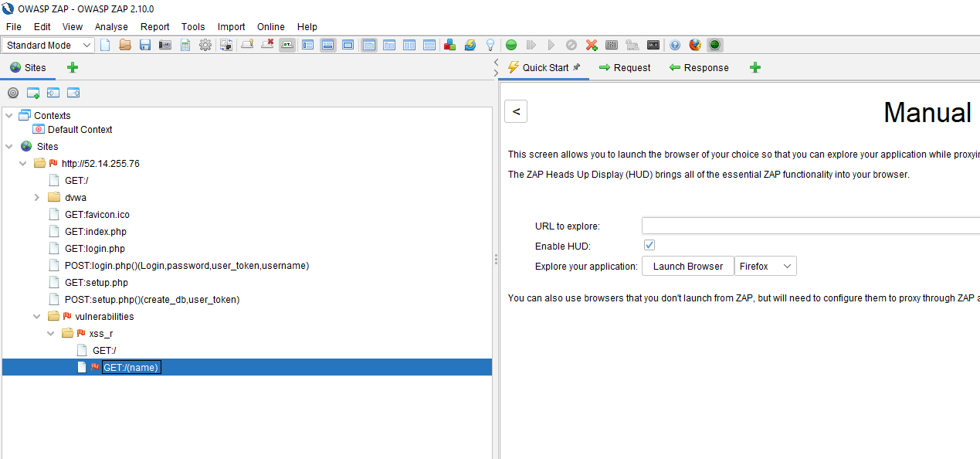Screen dimensions: 980x459
Task: Open the Report menu
Action: click(x=154, y=26)
